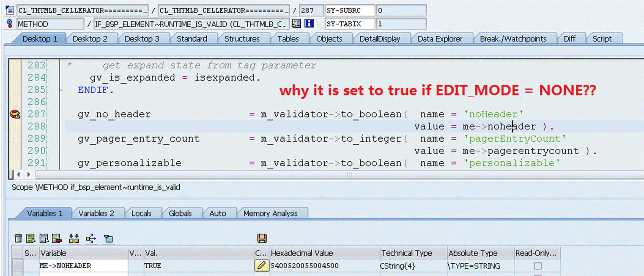Collapse the code block marker at line 285
This screenshot has height=276, width=644.
(x=61, y=90)
